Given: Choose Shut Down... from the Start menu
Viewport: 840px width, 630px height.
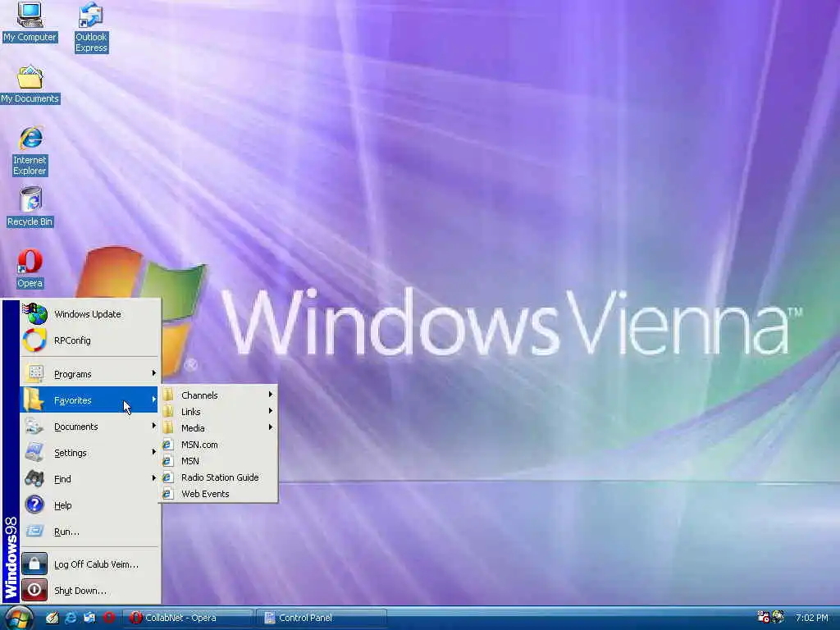Looking at the screenshot, I should 89,591.
